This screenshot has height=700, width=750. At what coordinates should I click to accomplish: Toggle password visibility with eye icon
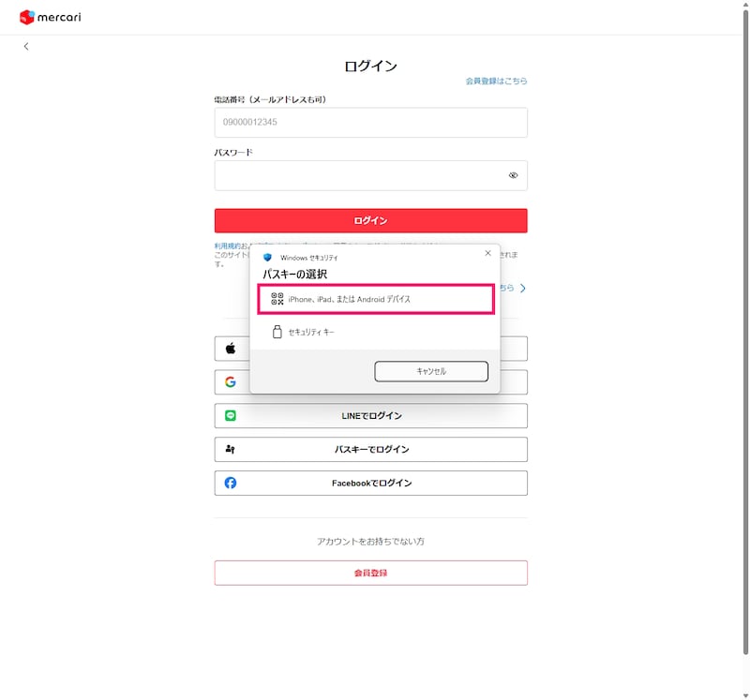coord(513,175)
